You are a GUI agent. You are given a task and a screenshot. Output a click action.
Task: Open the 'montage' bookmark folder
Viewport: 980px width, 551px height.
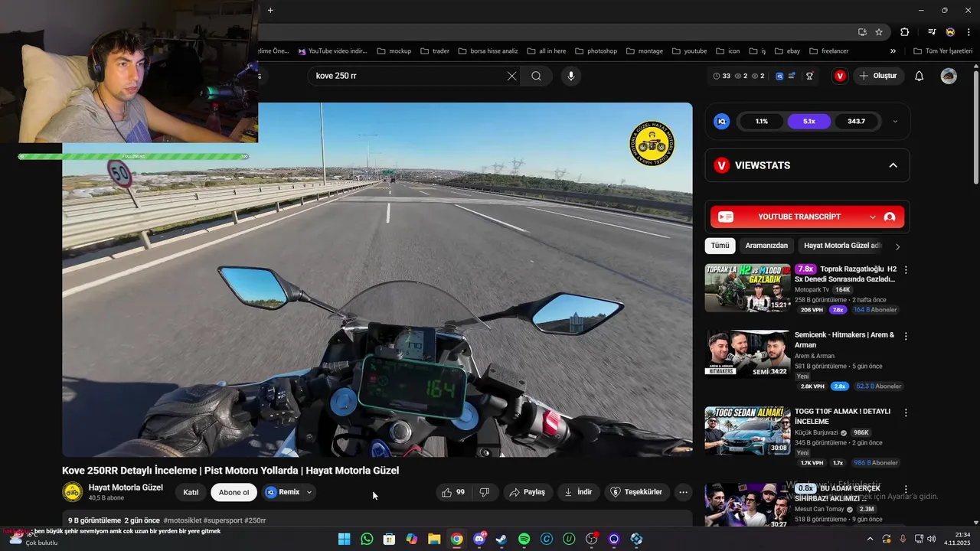[645, 51]
